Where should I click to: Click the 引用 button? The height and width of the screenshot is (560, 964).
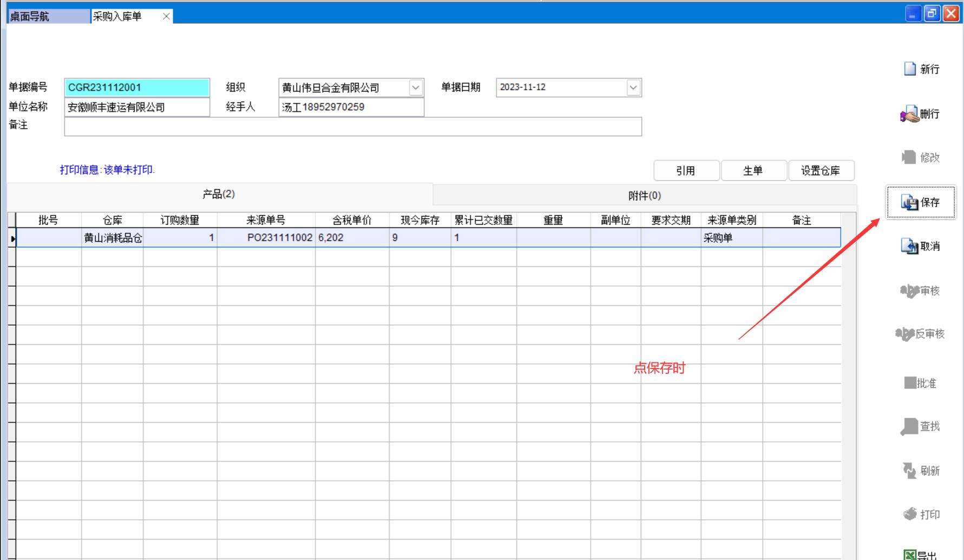(686, 171)
